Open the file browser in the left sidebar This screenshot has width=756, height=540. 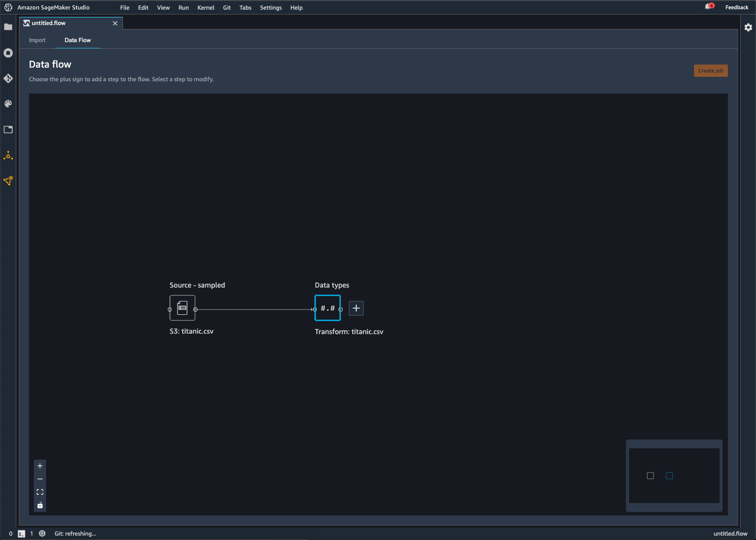[8, 27]
